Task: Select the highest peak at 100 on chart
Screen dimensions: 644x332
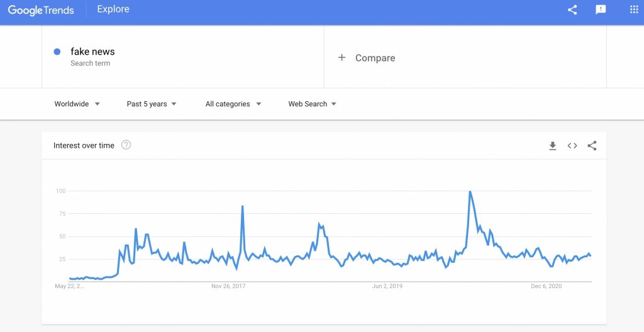Action: point(470,192)
